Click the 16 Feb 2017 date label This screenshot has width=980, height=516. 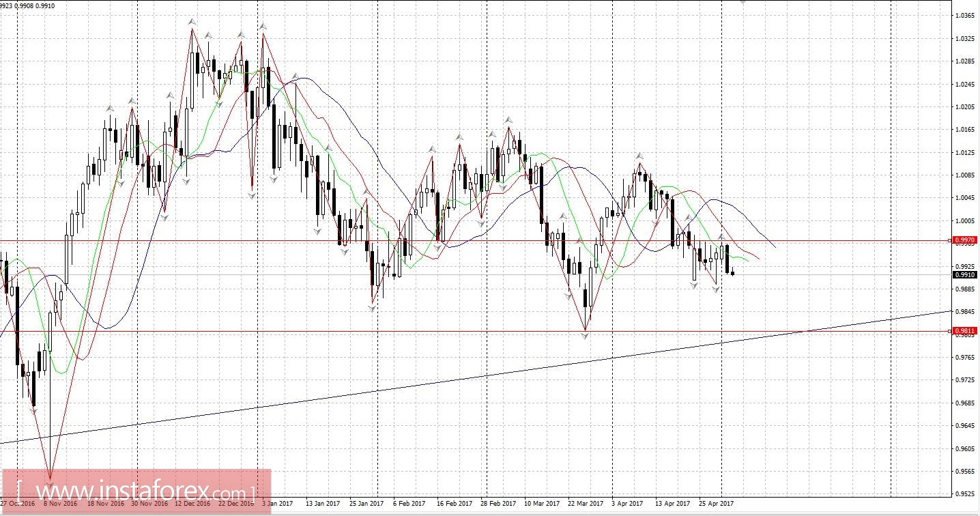[x=455, y=504]
